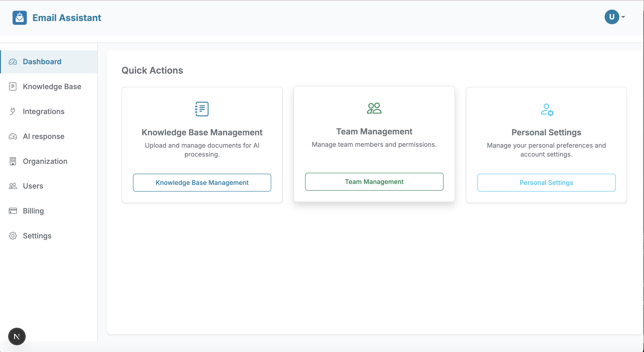This screenshot has height=352, width=644.
Task: Click the Knowledge Base notebook card icon
Action: tap(202, 109)
